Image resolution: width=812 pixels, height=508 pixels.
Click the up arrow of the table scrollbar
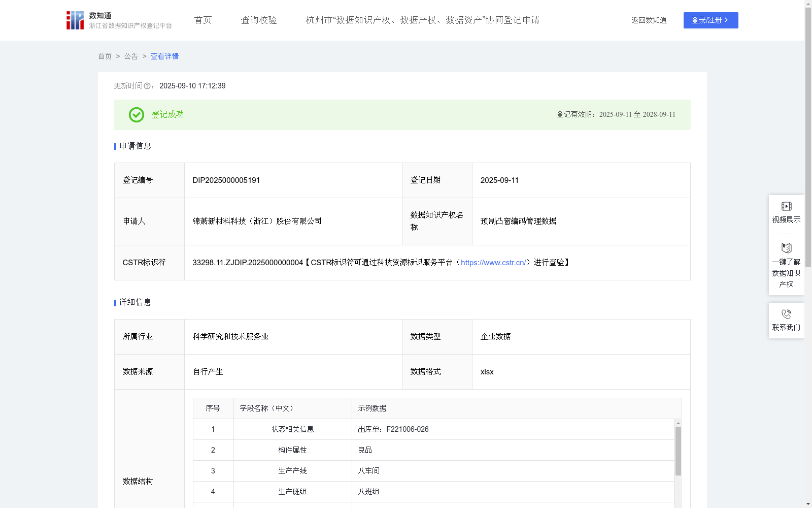click(x=678, y=423)
